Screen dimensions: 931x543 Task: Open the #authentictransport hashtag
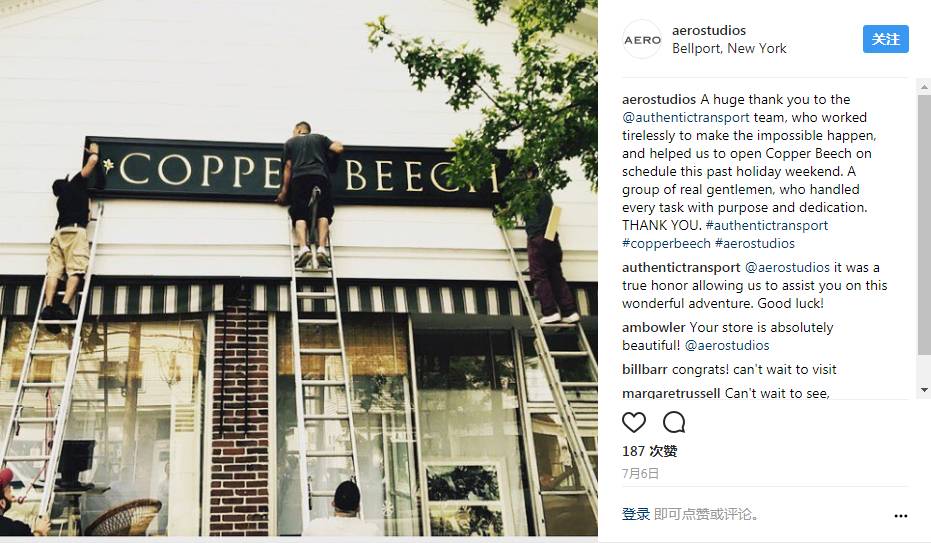click(767, 226)
